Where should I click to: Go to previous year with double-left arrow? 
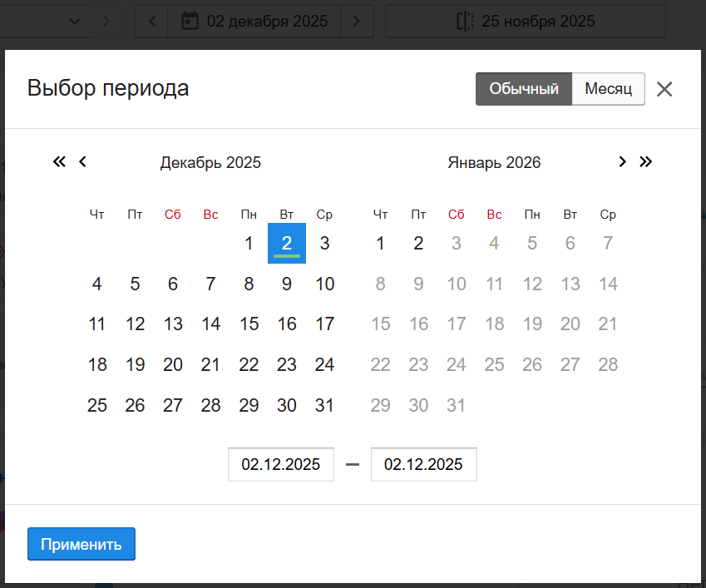coord(59,162)
